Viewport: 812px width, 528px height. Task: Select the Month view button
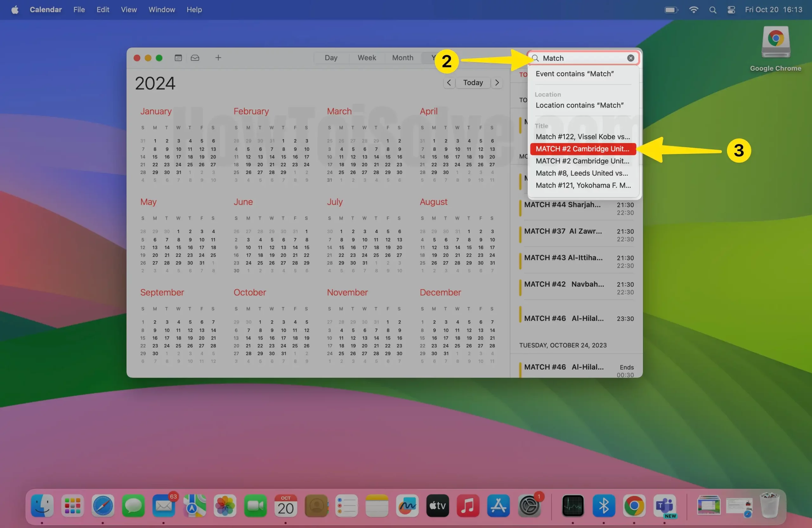401,57
